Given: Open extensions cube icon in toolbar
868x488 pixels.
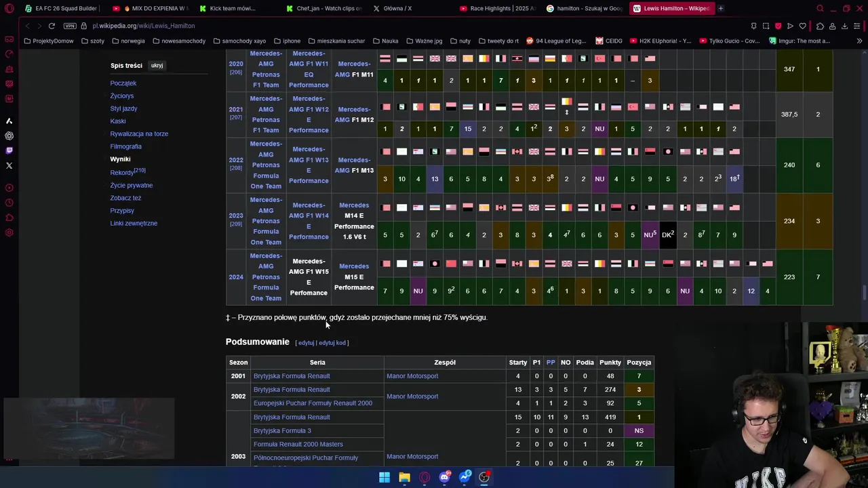Looking at the screenshot, I should click(x=820, y=26).
